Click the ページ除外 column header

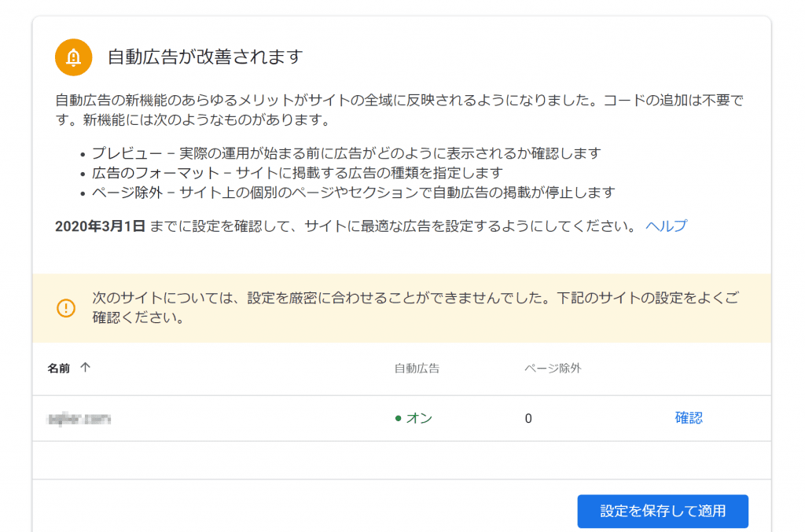[553, 368]
